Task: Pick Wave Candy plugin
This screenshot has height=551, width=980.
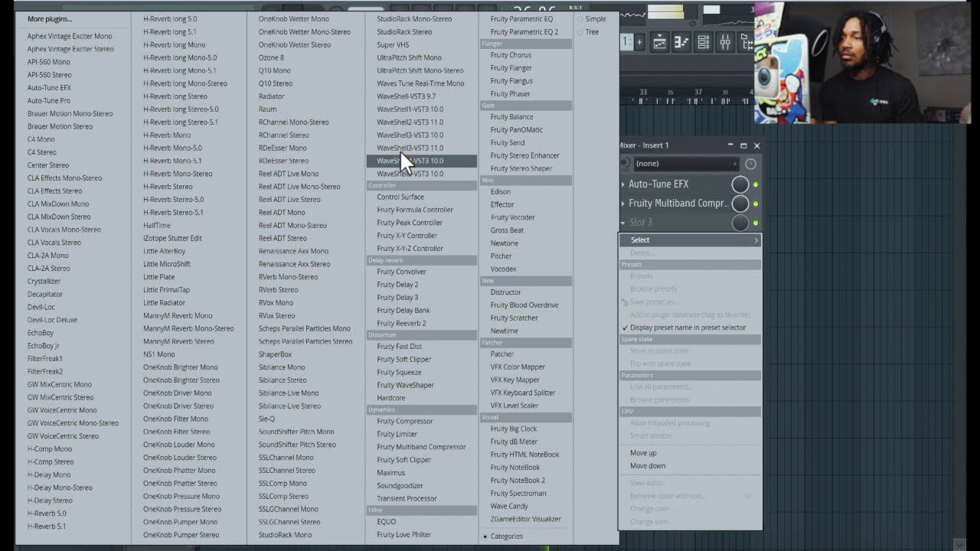Action: pyautogui.click(x=509, y=507)
